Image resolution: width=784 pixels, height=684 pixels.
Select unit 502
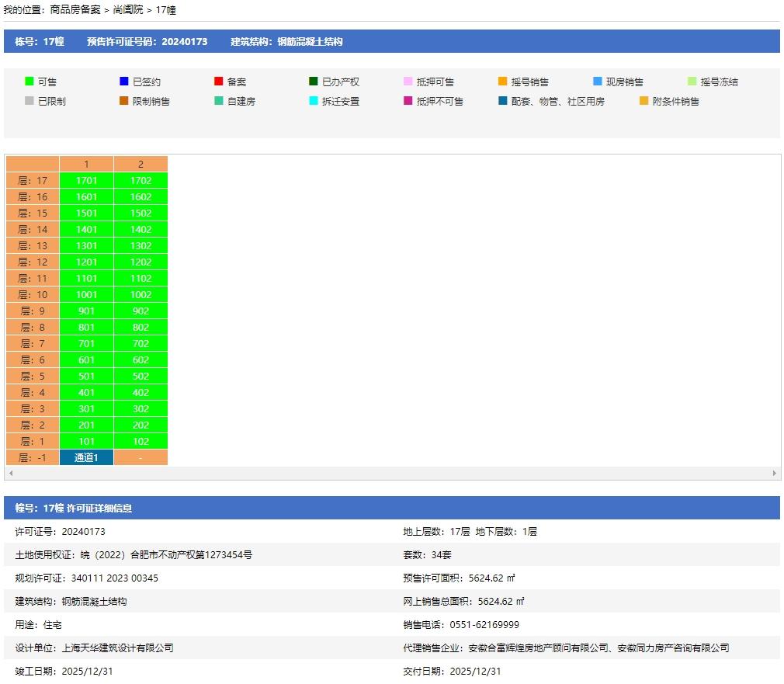pyautogui.click(x=141, y=377)
